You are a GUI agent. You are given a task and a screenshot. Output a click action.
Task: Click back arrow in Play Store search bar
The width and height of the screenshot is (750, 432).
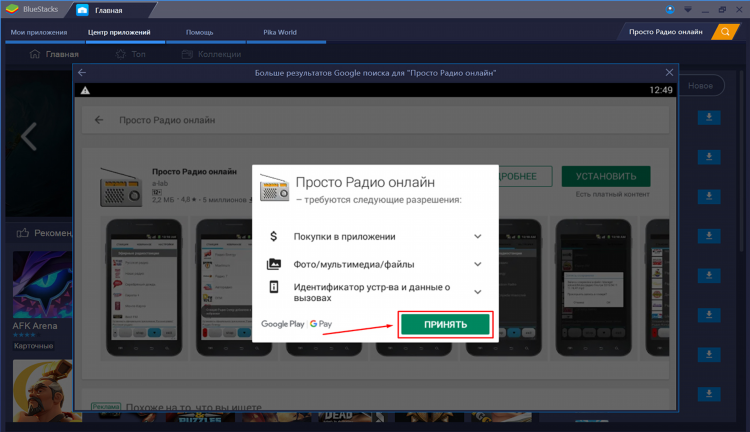pos(99,120)
